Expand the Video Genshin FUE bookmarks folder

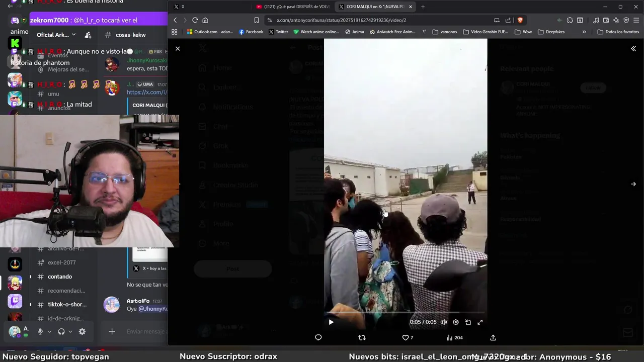point(486,32)
